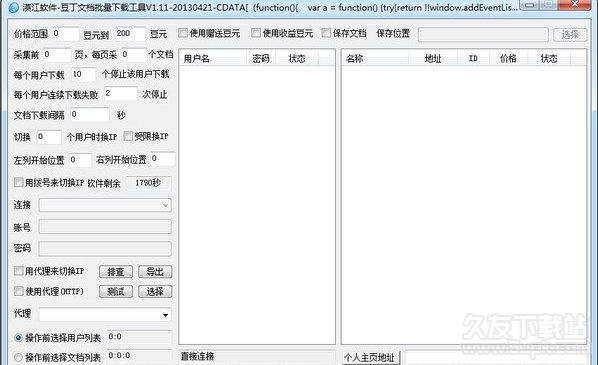Click the 账号 input field

pyautogui.click(x=105, y=227)
